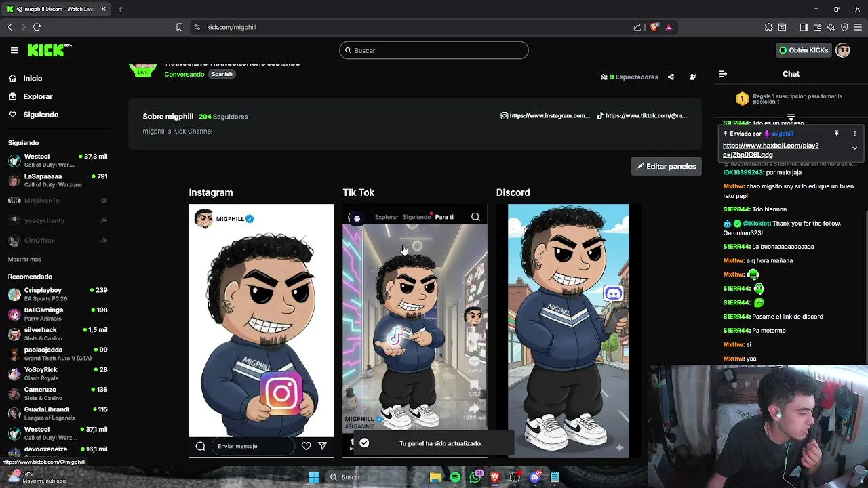This screenshot has height=488, width=868.
Task: Open a new browser tab
Action: click(120, 9)
